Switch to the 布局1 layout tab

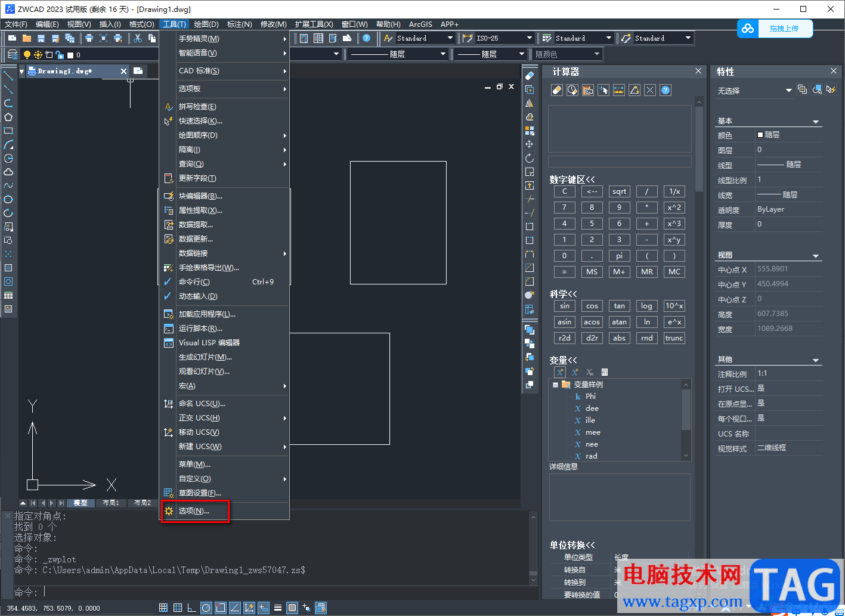click(111, 503)
